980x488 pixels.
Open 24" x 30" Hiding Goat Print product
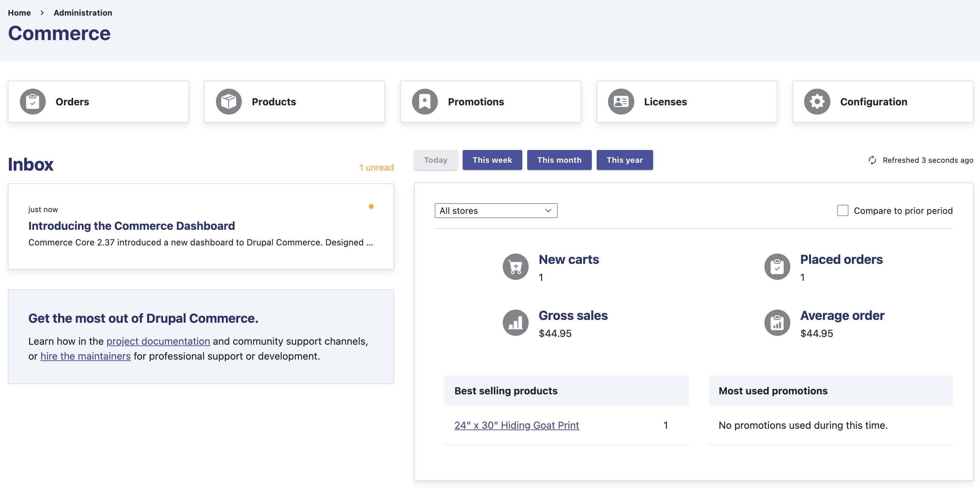tap(517, 425)
